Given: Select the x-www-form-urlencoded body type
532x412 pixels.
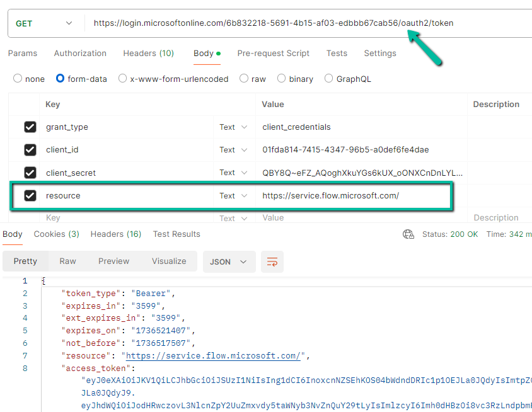Looking at the screenshot, I should 124,79.
